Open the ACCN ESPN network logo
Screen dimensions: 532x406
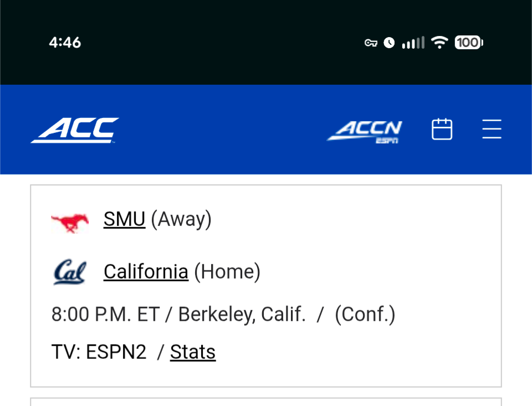click(365, 131)
